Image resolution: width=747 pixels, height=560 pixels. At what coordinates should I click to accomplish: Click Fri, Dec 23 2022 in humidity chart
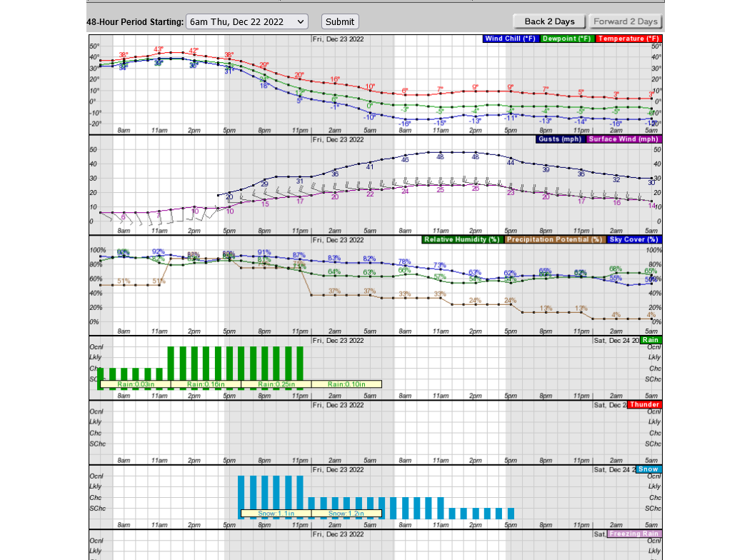coord(338,240)
